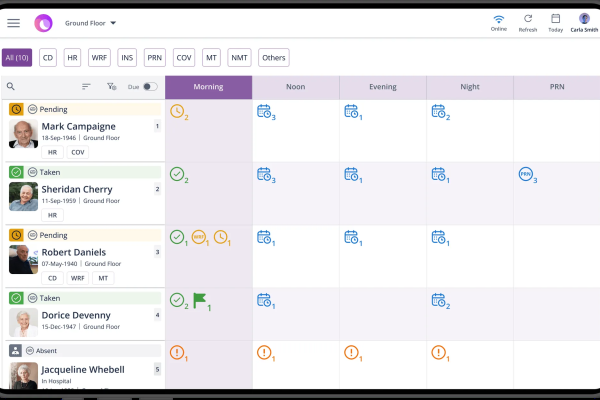
Task: Click the Morning column header
Action: pos(208,87)
